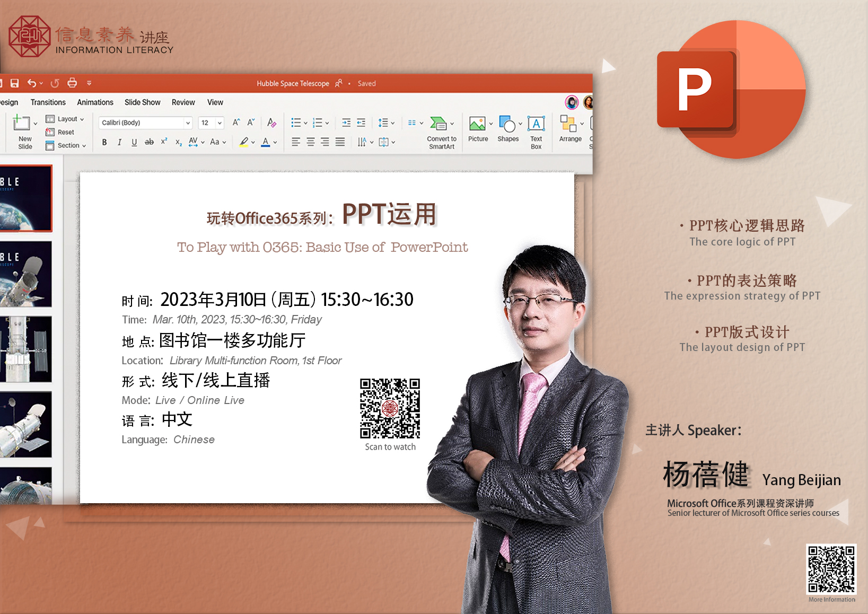This screenshot has width=868, height=614.
Task: Switch to the Transitions tab
Action: pyautogui.click(x=48, y=102)
